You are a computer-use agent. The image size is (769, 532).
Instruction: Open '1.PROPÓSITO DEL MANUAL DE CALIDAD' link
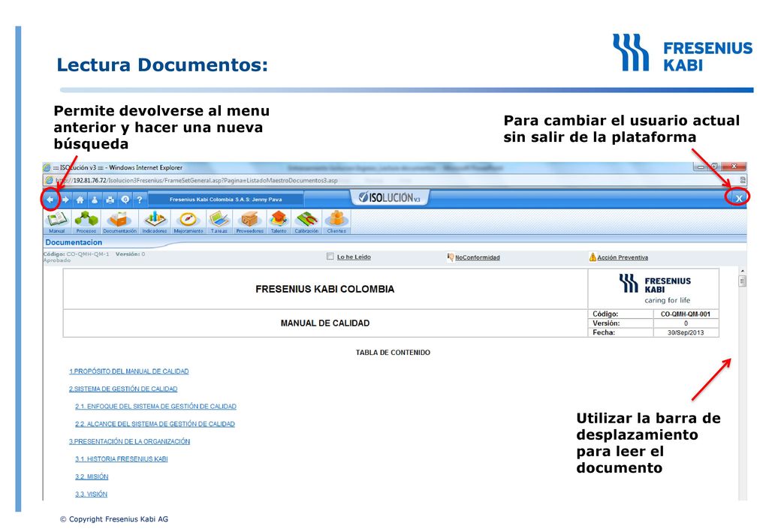128,371
